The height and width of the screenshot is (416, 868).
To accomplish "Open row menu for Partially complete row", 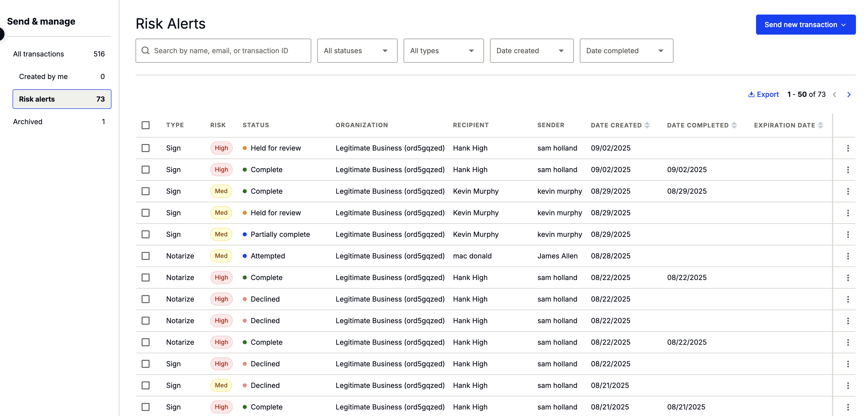I will [848, 234].
